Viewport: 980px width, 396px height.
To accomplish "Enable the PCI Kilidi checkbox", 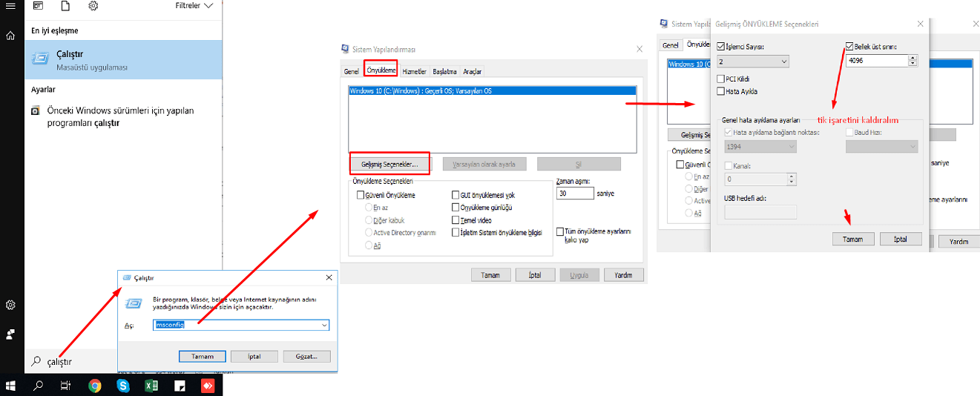I will (721, 79).
